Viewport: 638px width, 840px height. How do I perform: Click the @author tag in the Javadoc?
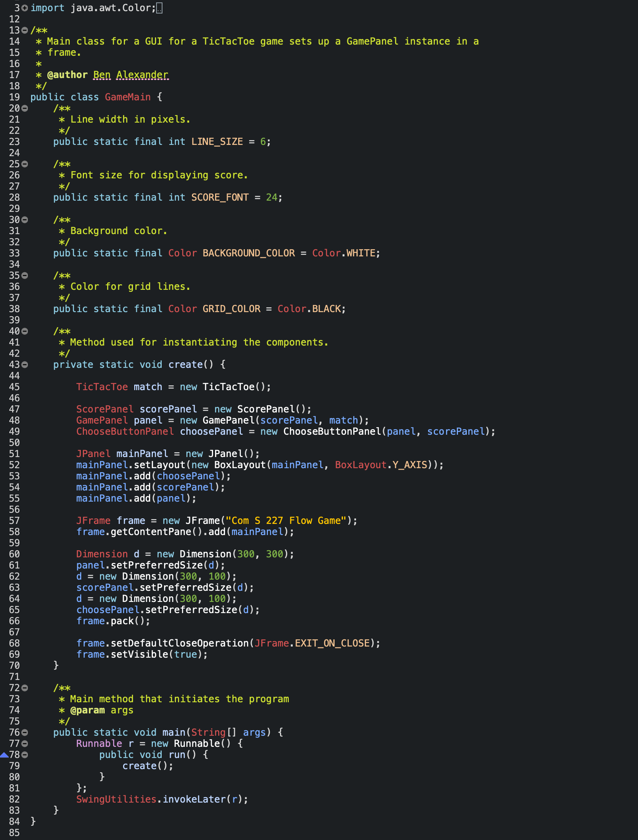[67, 75]
